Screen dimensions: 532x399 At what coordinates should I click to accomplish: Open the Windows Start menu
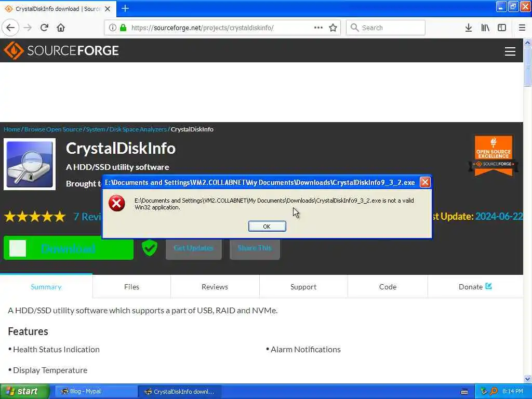[x=24, y=391]
